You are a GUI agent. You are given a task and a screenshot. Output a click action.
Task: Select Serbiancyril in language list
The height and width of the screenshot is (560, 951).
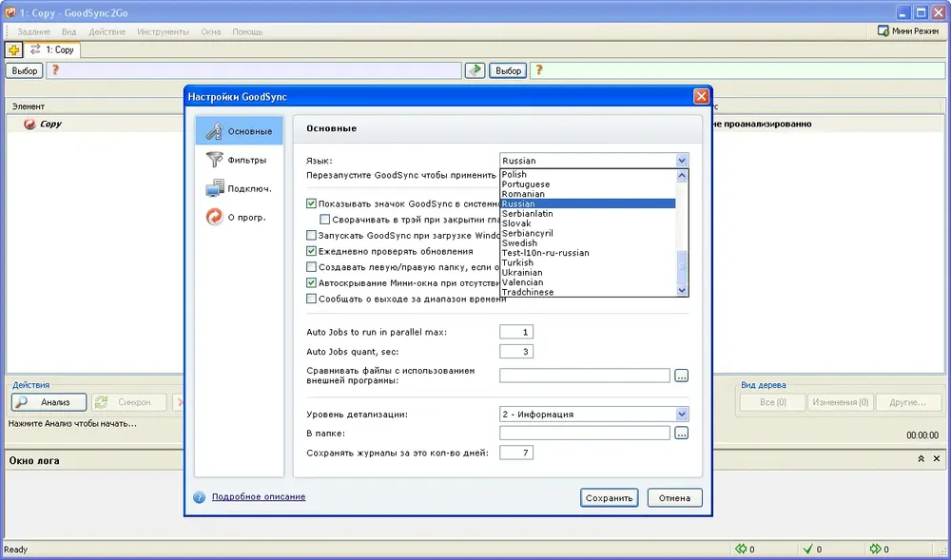pos(588,233)
